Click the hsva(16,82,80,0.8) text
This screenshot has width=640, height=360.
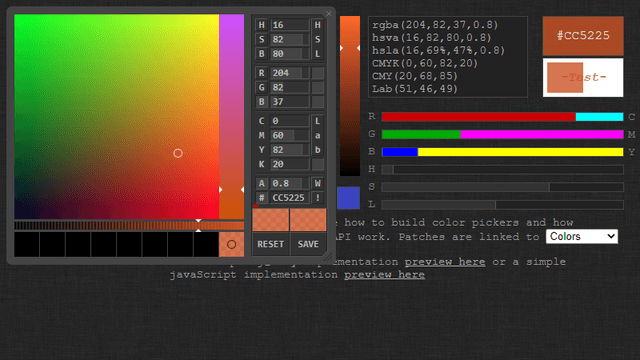431,38
